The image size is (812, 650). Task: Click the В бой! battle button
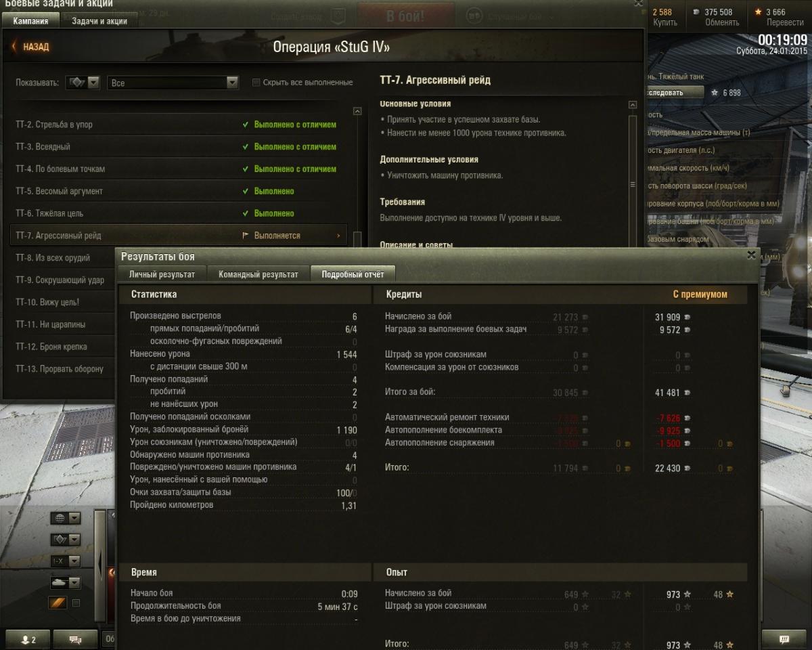405,16
